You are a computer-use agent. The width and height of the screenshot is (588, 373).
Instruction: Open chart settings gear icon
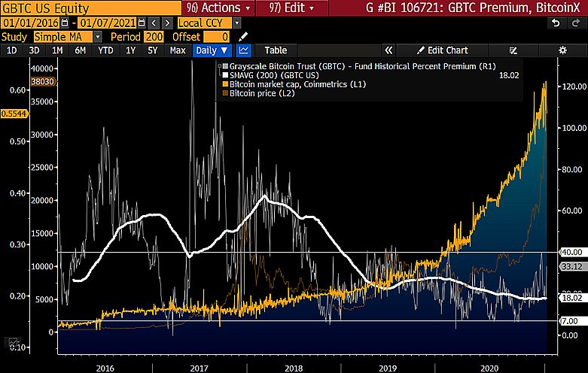click(x=563, y=50)
